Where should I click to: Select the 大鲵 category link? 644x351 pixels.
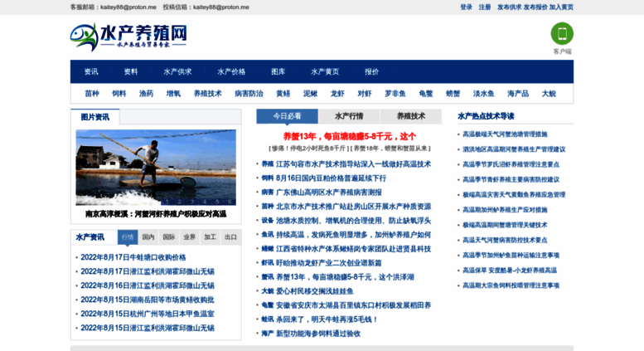pos(549,94)
